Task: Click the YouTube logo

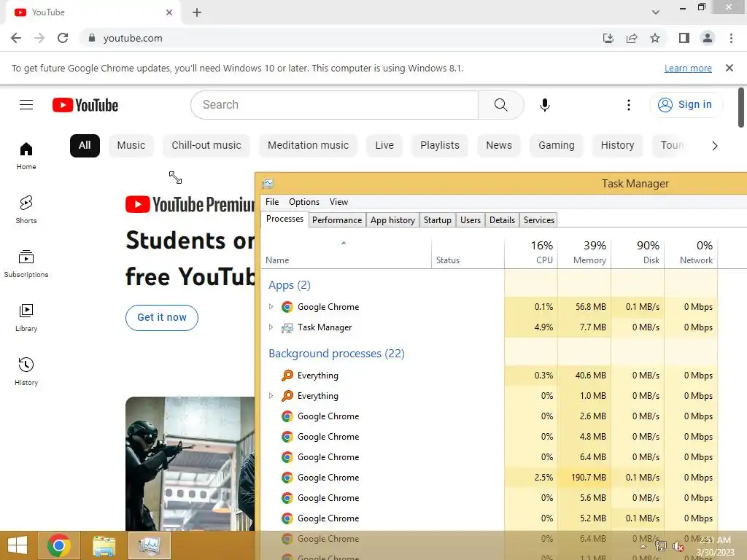Action: (85, 105)
